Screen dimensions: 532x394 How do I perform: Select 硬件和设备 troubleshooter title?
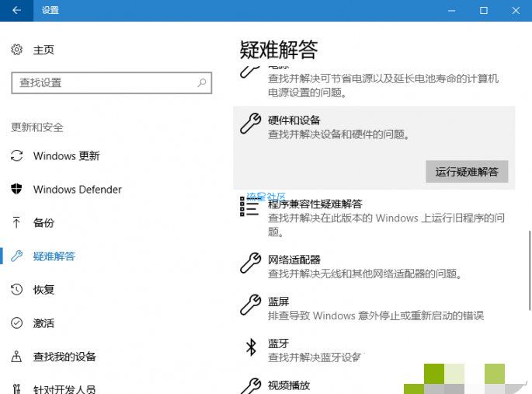click(294, 120)
